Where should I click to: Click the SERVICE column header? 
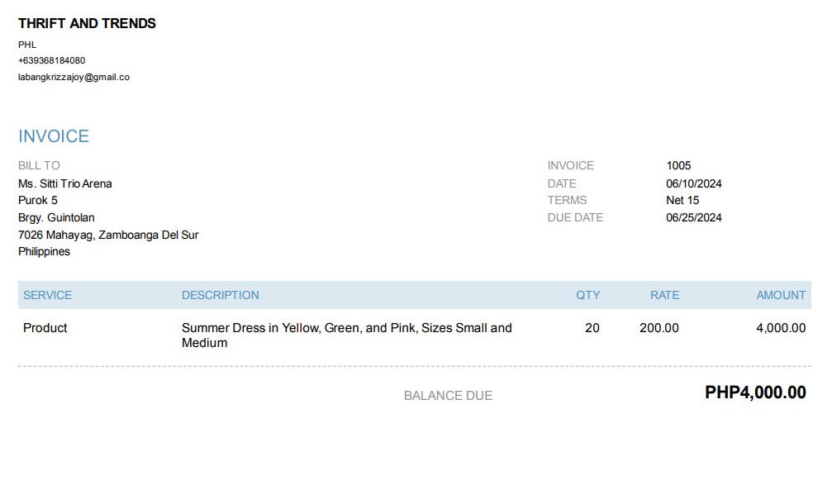[47, 295]
